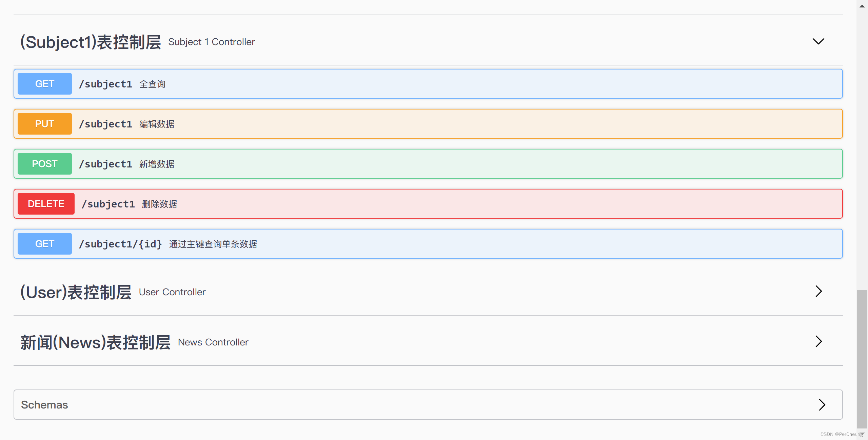
Task: Click the 全查询 description on the first GET row
Action: [x=152, y=84]
